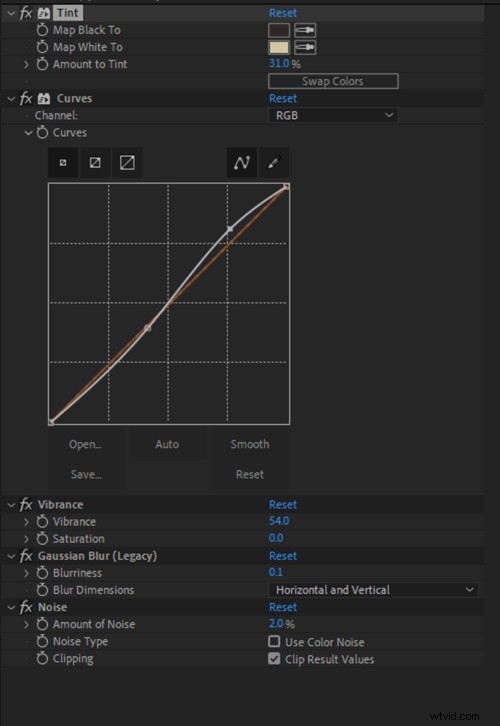Collapse the Noise effect group

[x=11, y=607]
